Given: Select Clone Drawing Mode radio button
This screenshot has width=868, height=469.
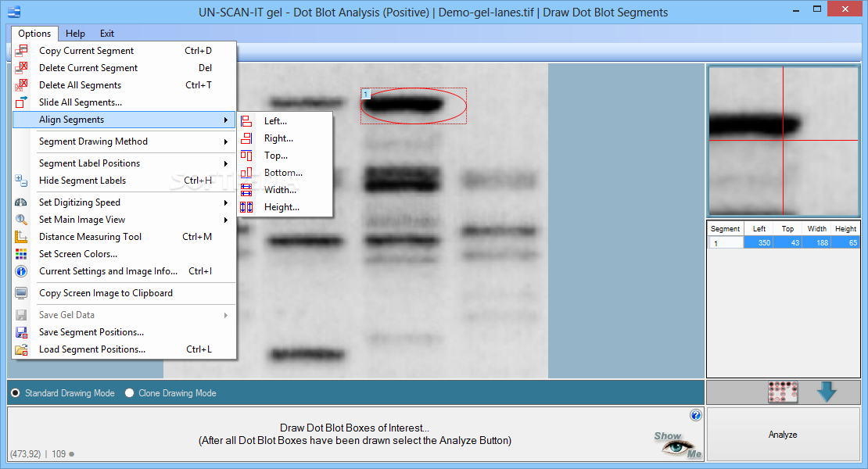Looking at the screenshot, I should [x=130, y=392].
